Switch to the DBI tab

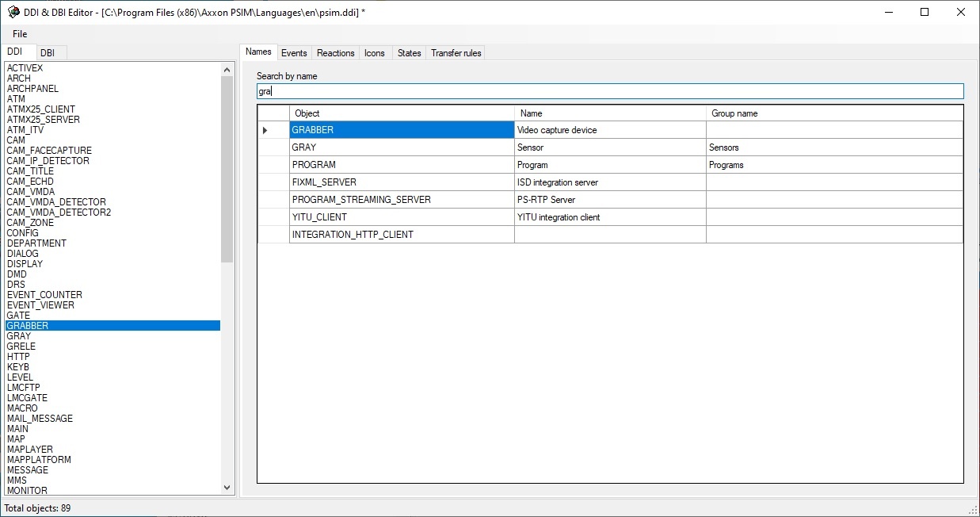click(48, 52)
